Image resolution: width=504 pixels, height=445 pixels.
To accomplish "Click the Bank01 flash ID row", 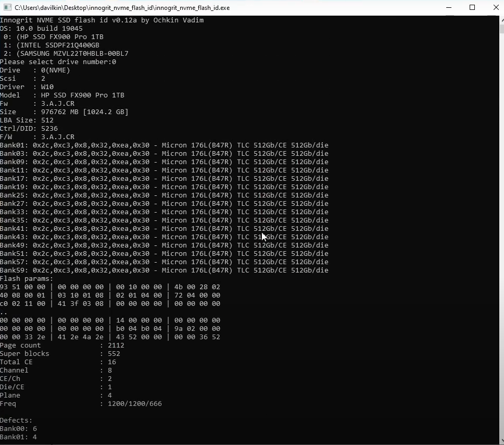I will click(x=164, y=145).
